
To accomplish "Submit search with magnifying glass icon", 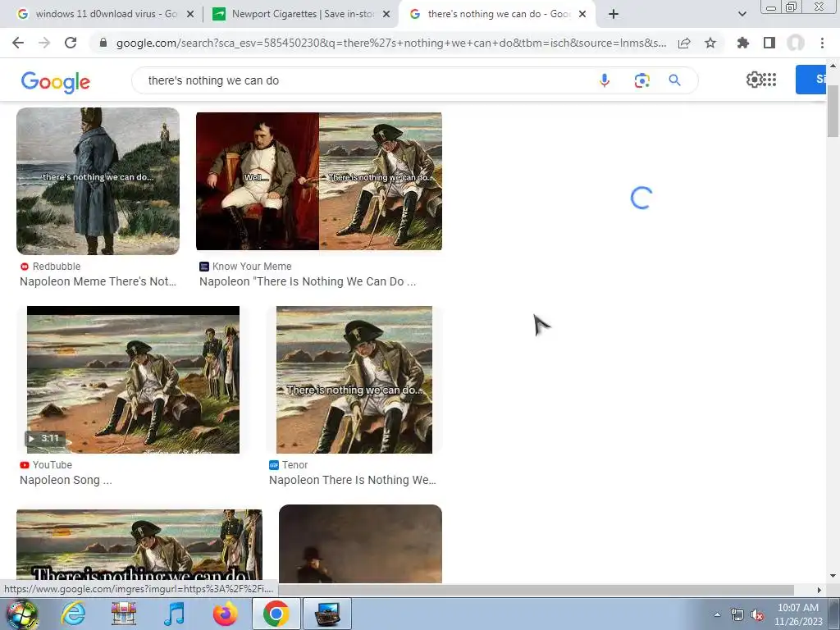I will point(674,80).
